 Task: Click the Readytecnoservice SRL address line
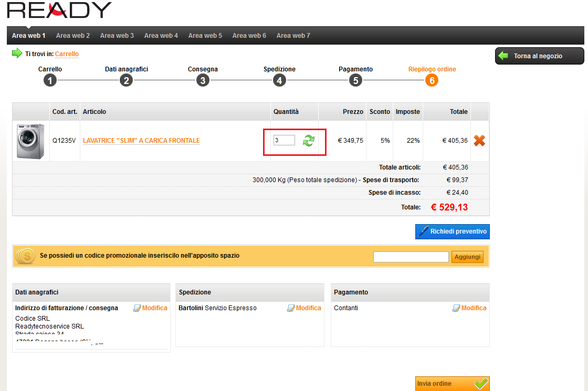(49, 326)
